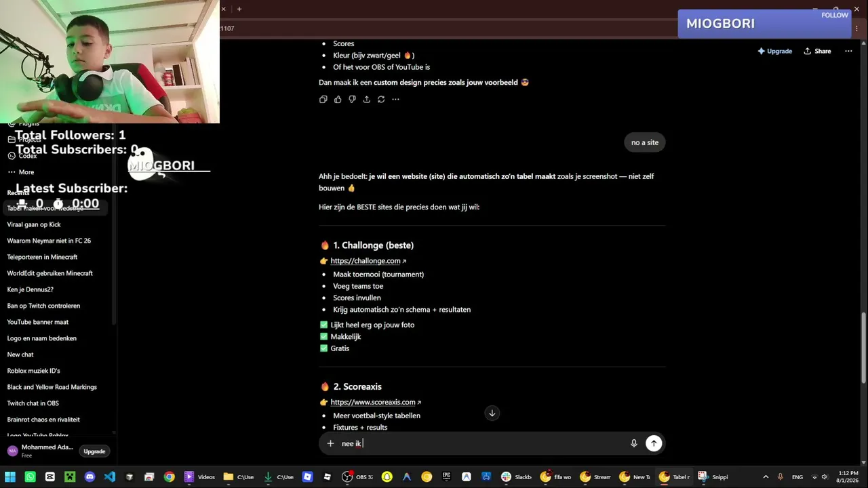The image size is (868, 488).
Task: Open Google Chrome from the taskbar
Action: pyautogui.click(x=169, y=477)
